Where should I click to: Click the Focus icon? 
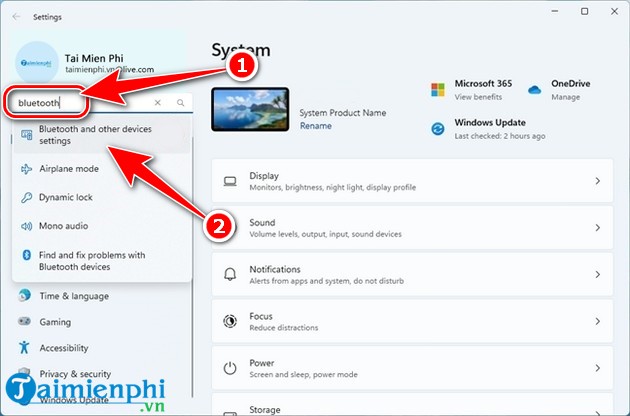[x=230, y=321]
